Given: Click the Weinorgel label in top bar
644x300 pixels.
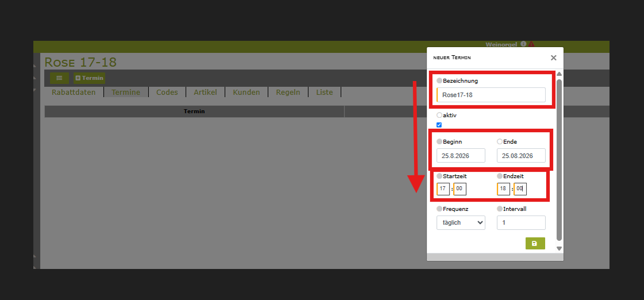Looking at the screenshot, I should click(x=501, y=44).
